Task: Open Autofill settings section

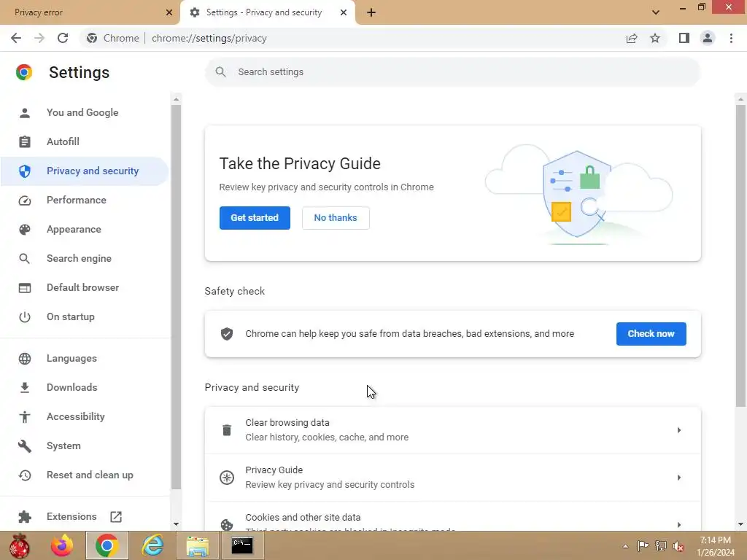Action: (85, 141)
